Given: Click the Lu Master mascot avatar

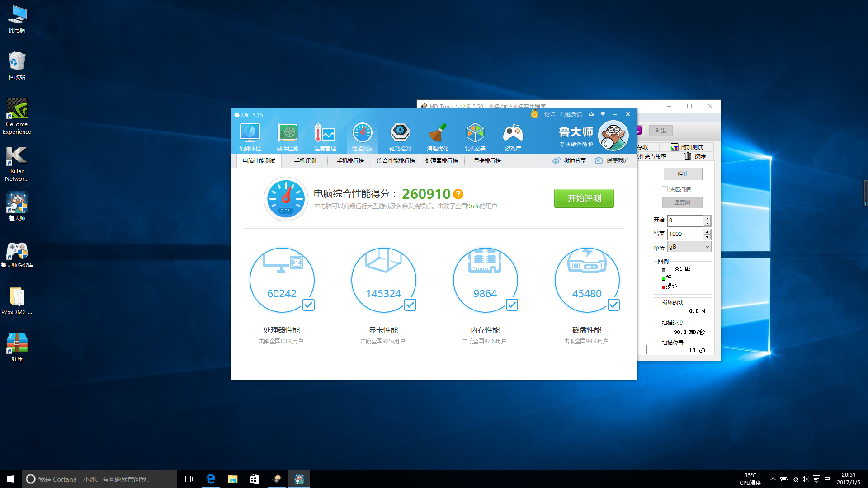Looking at the screenshot, I should (613, 136).
